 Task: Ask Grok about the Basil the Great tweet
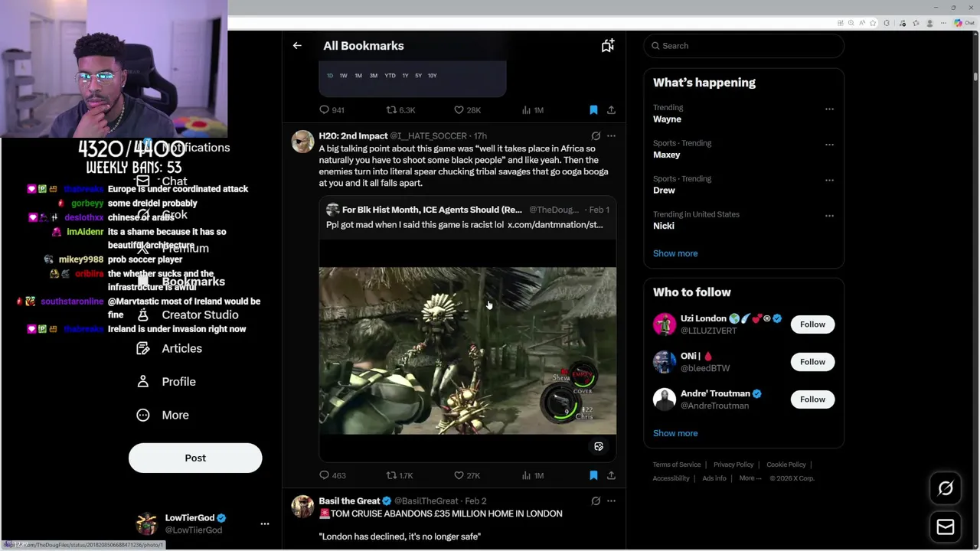596,501
